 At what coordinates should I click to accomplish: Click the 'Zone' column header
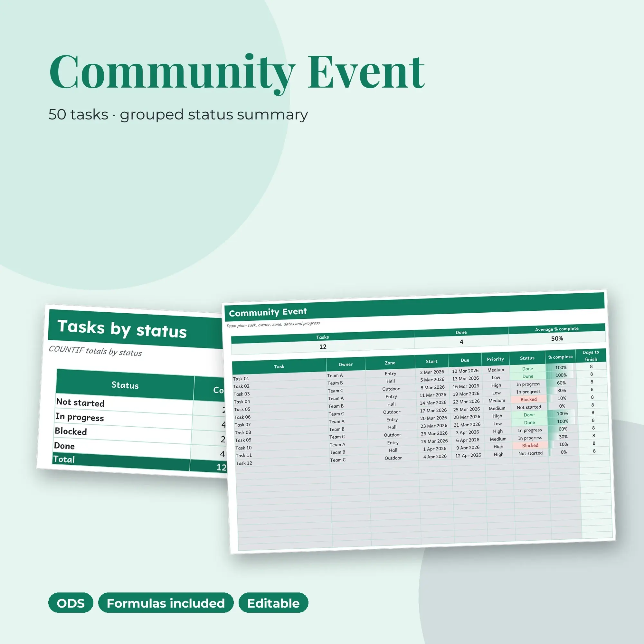tap(390, 363)
